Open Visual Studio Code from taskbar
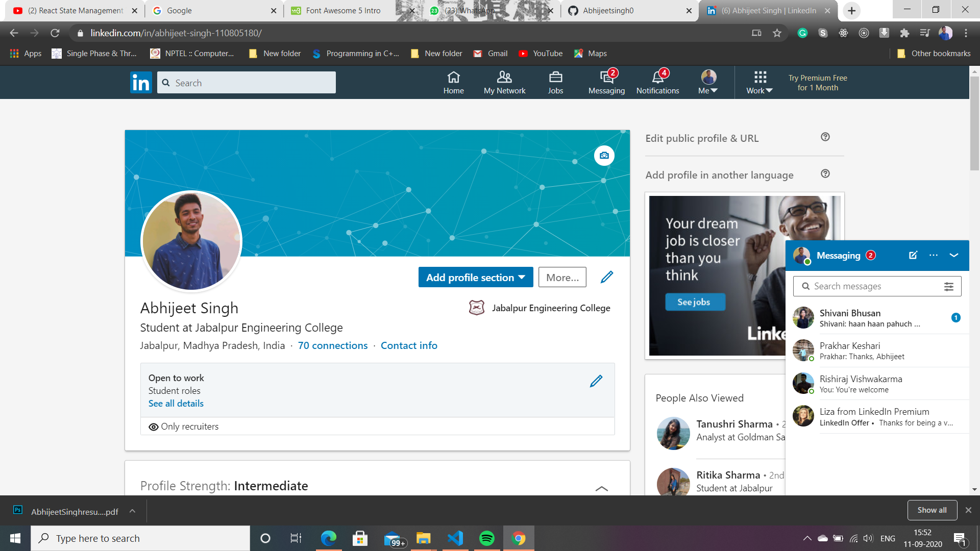The image size is (980, 551). coord(455,538)
